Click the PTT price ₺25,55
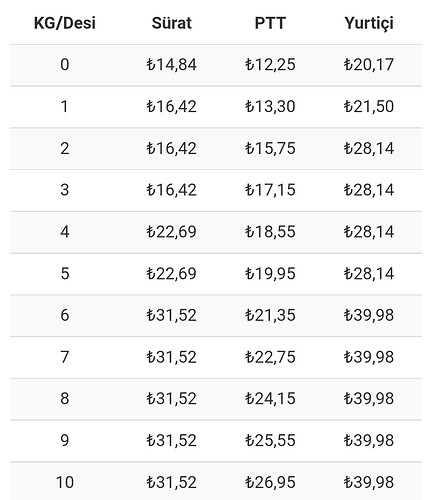430x500 pixels. pyautogui.click(x=270, y=441)
